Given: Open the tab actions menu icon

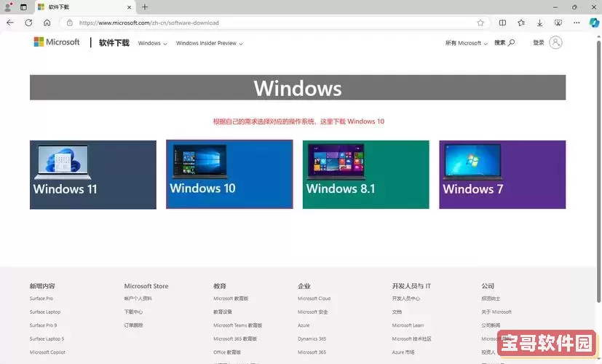Looking at the screenshot, I should tap(23, 7).
